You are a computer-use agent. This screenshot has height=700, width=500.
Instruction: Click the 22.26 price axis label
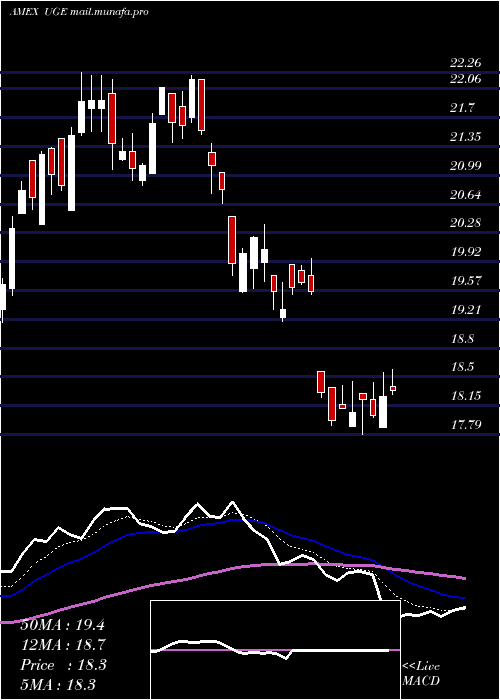(466, 62)
